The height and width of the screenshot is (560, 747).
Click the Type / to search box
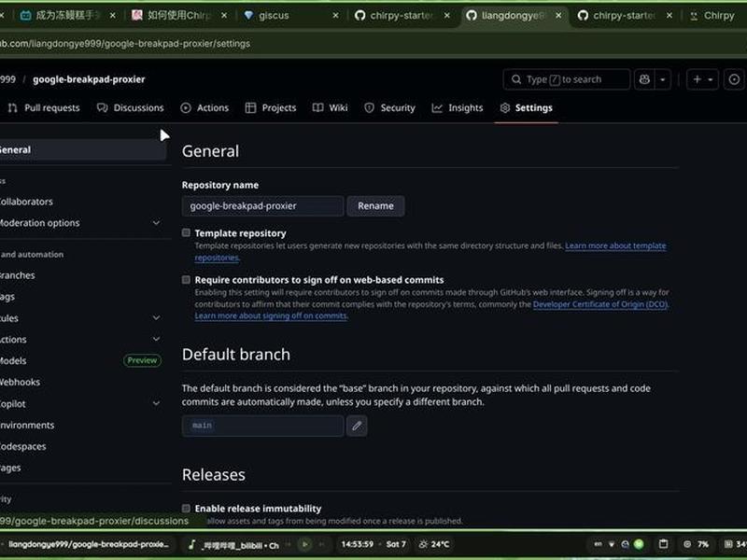566,79
